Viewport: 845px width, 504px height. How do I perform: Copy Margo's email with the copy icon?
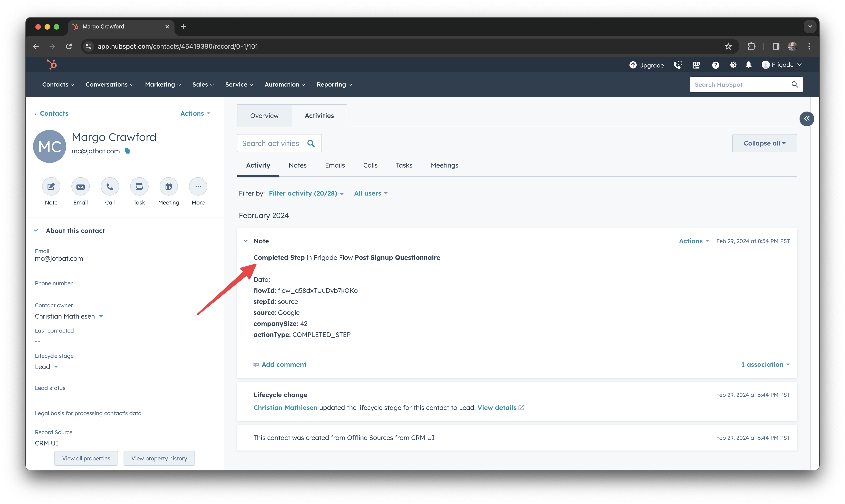[x=127, y=151]
